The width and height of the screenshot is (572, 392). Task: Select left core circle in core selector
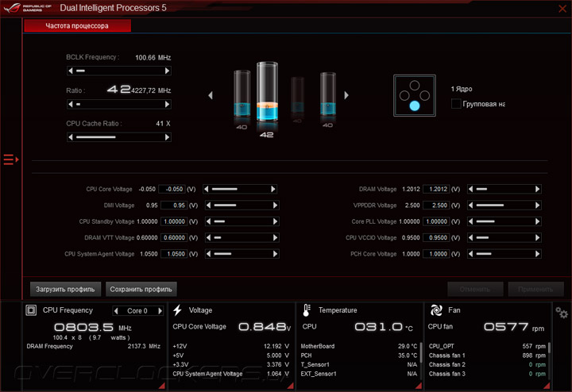404,95
